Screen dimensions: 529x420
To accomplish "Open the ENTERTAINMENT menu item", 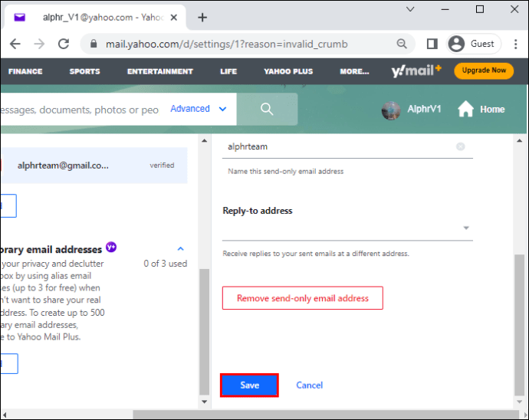I will 160,71.
